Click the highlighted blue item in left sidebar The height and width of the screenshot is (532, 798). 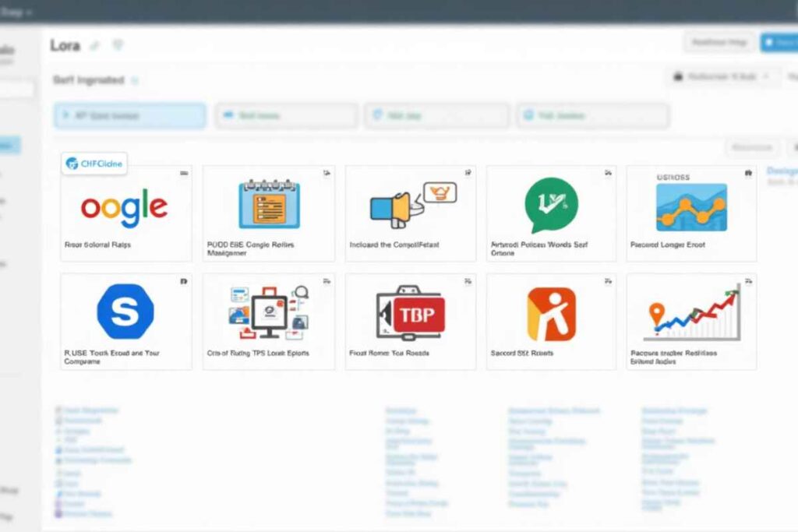click(9, 146)
